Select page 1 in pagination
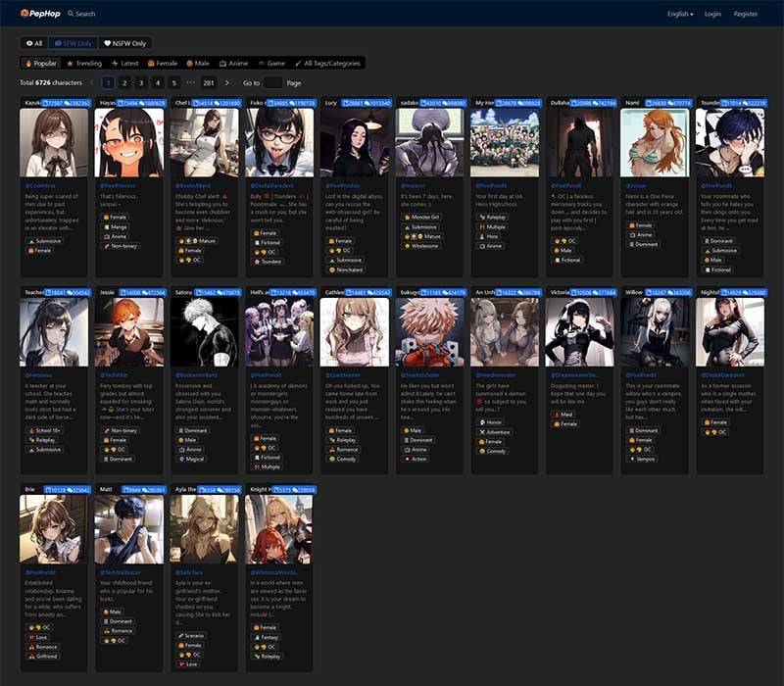 coord(108,83)
